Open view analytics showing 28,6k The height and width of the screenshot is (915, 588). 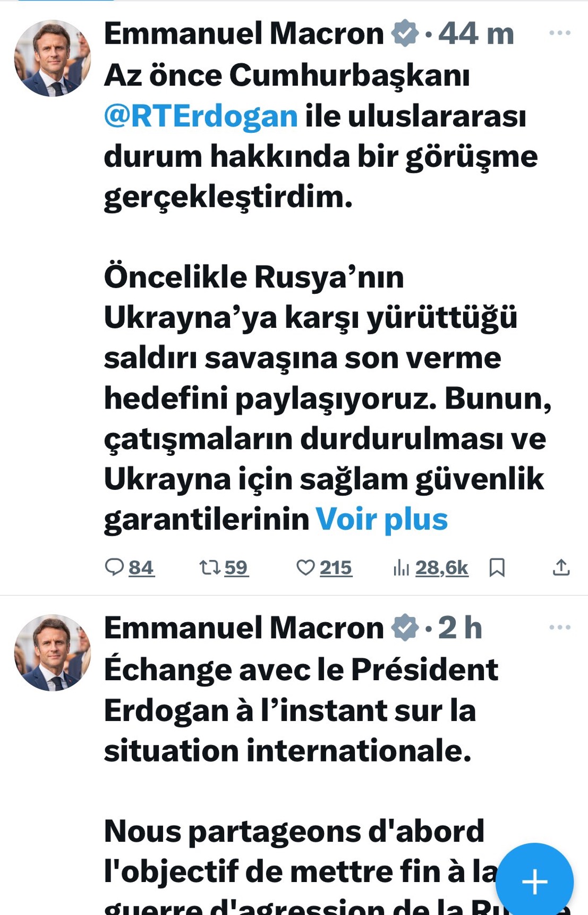430,567
